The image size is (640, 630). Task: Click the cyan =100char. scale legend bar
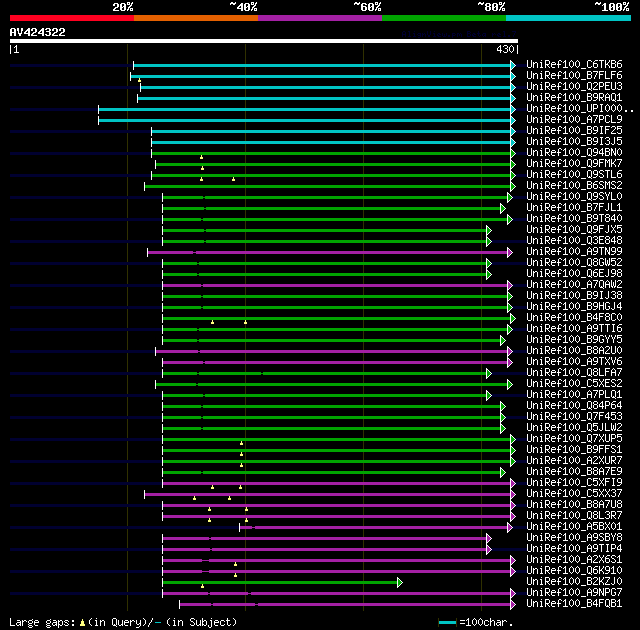coord(447,623)
